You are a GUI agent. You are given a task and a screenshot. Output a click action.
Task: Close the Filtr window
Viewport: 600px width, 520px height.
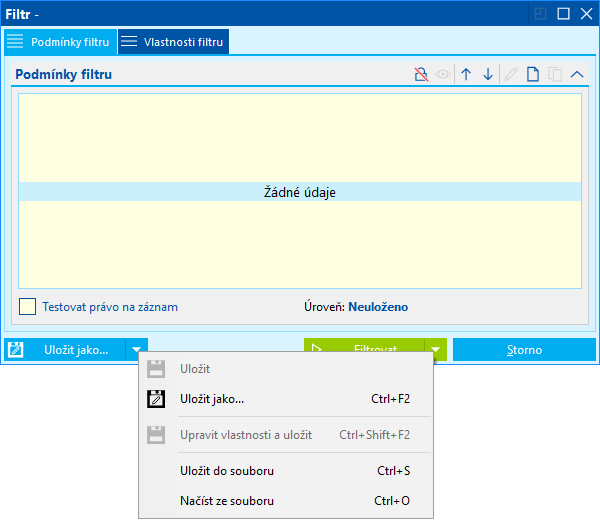(x=586, y=14)
